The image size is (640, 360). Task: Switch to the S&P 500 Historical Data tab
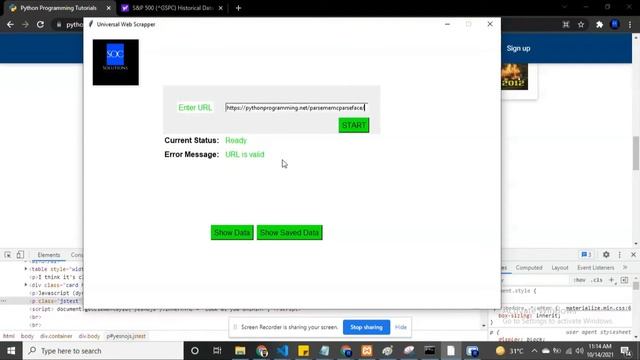pyautogui.click(x=172, y=8)
